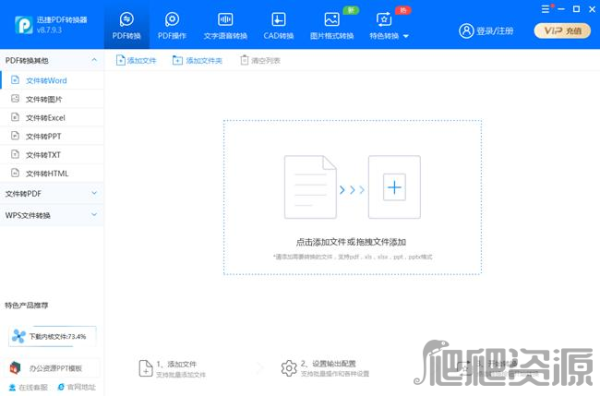Click the fan download icon
600x396 pixels.
(x=18, y=336)
